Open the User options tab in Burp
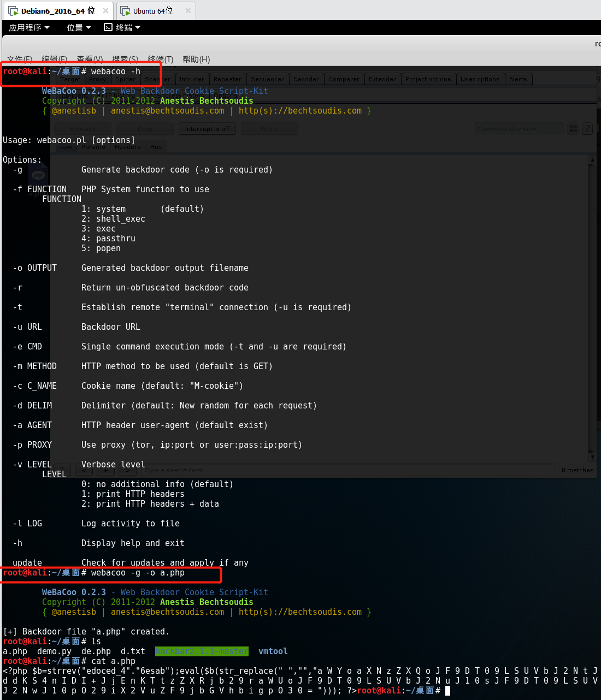Screen dimensions: 601x700 point(480,79)
